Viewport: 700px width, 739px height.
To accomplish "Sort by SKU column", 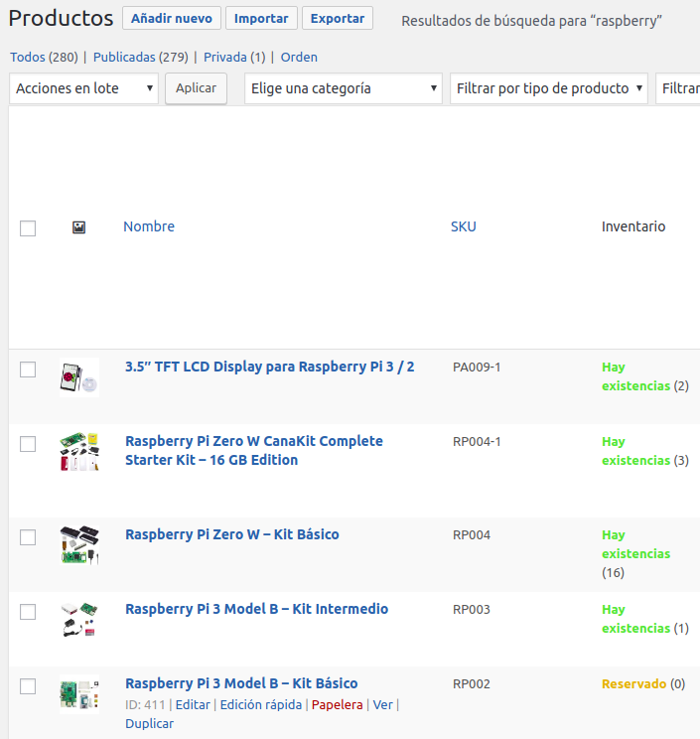I will pyautogui.click(x=464, y=226).
